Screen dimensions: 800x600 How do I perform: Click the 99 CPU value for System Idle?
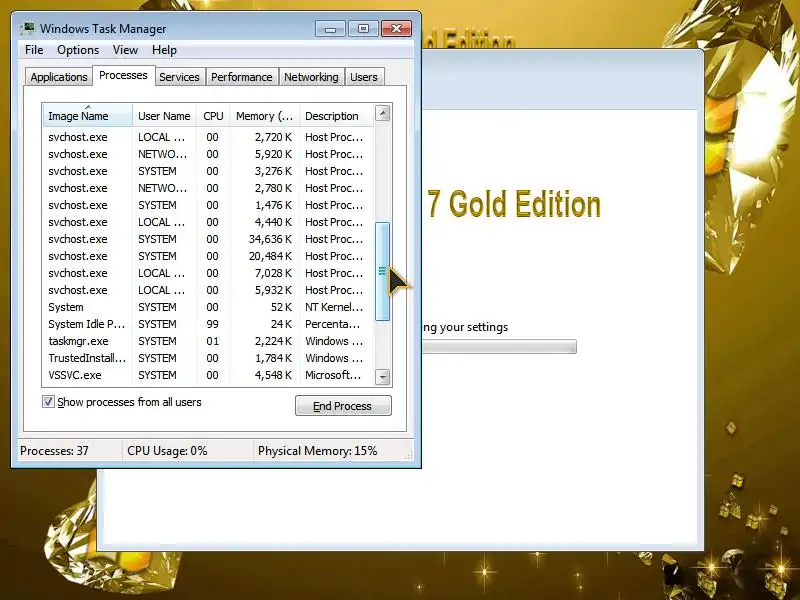pos(212,324)
